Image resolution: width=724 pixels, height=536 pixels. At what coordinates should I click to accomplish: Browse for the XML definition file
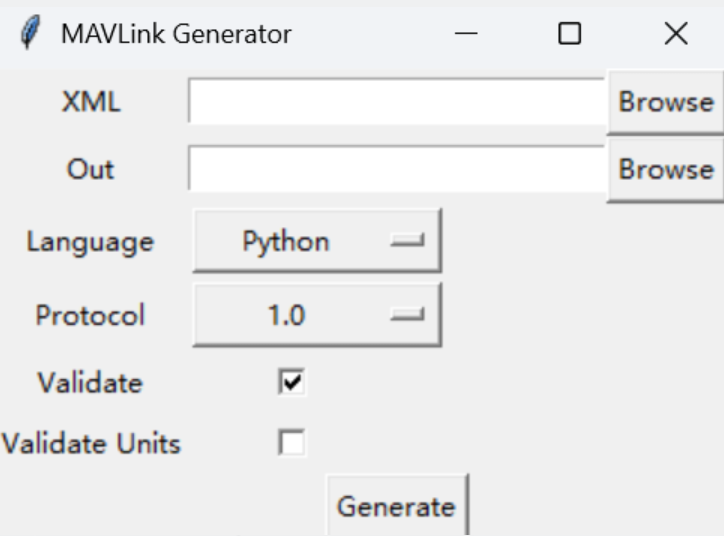click(x=665, y=102)
